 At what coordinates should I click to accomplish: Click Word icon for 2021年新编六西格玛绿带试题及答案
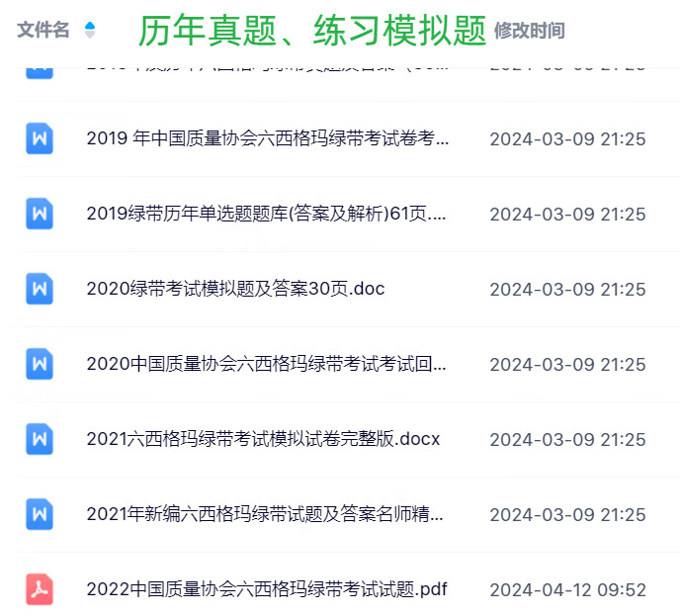(x=40, y=514)
